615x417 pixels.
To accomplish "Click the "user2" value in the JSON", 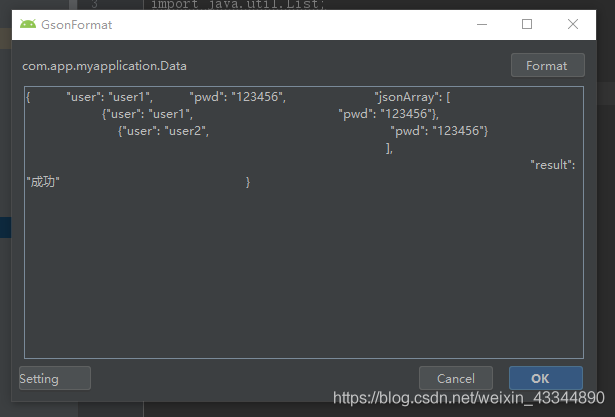I will point(188,132).
